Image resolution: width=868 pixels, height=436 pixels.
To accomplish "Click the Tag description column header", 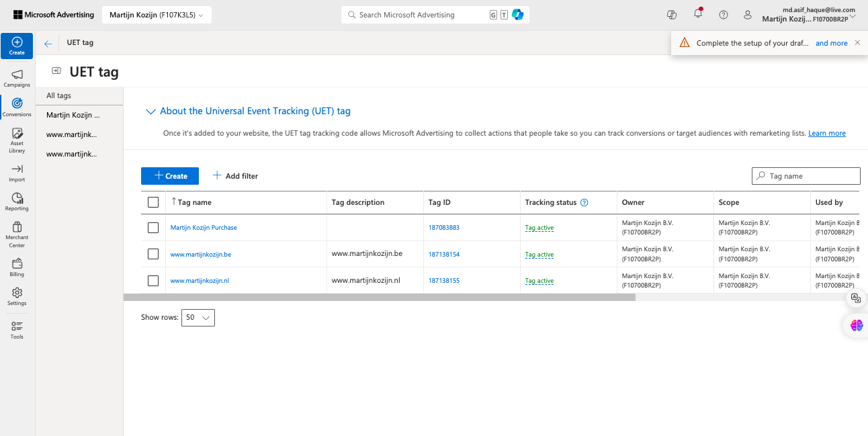I will 358,202.
